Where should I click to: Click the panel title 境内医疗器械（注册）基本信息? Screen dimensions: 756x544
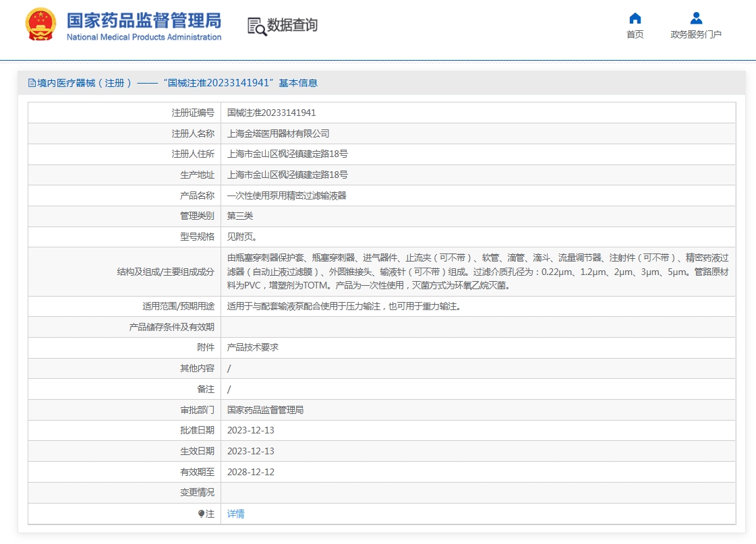click(x=177, y=83)
